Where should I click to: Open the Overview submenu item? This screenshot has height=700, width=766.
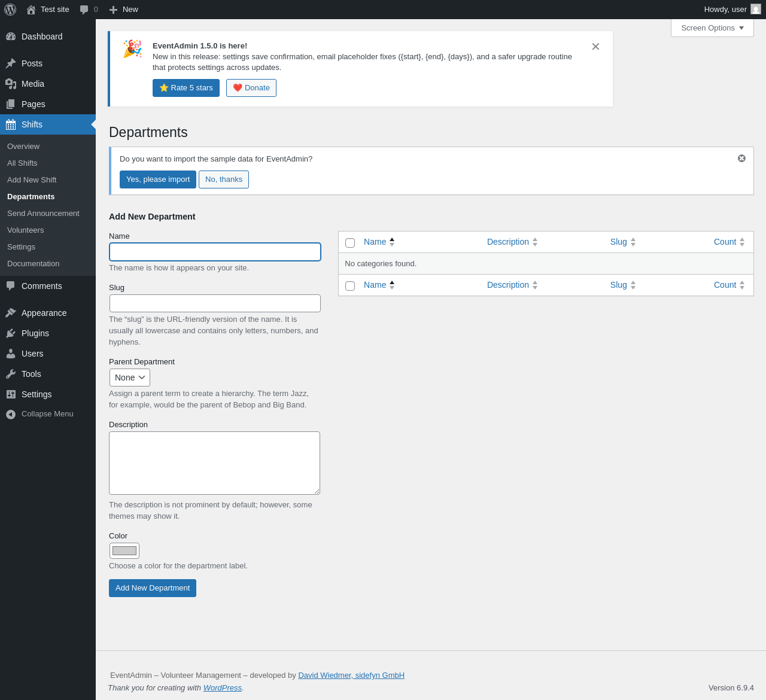[23, 147]
